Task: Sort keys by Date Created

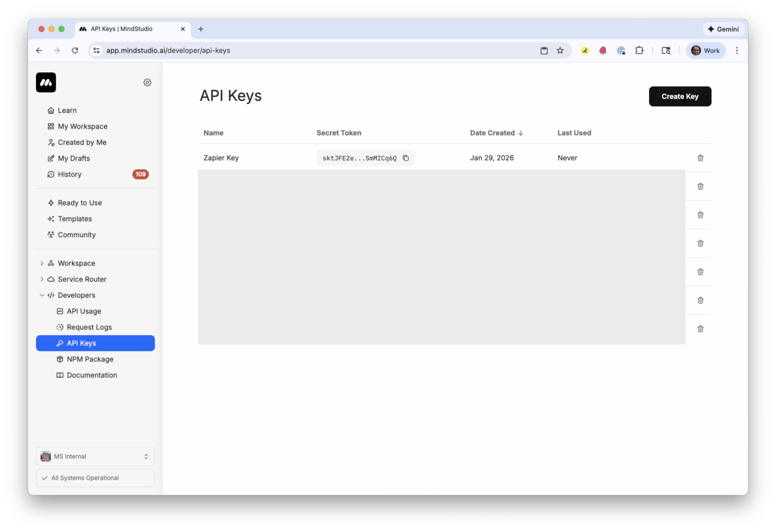Action: (x=496, y=132)
